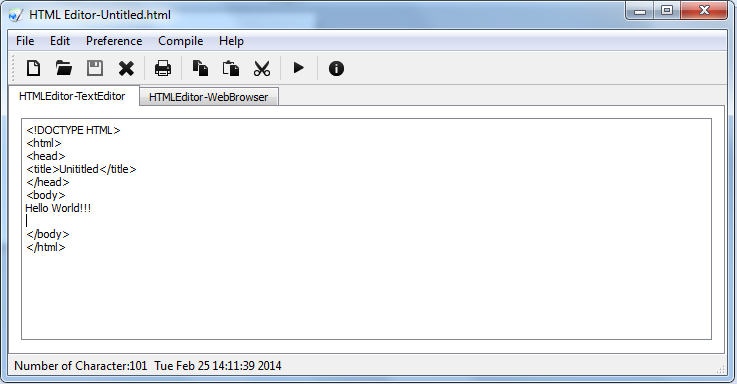Click the closing </body> tag line
The width and height of the screenshot is (737, 384).
tap(48, 234)
